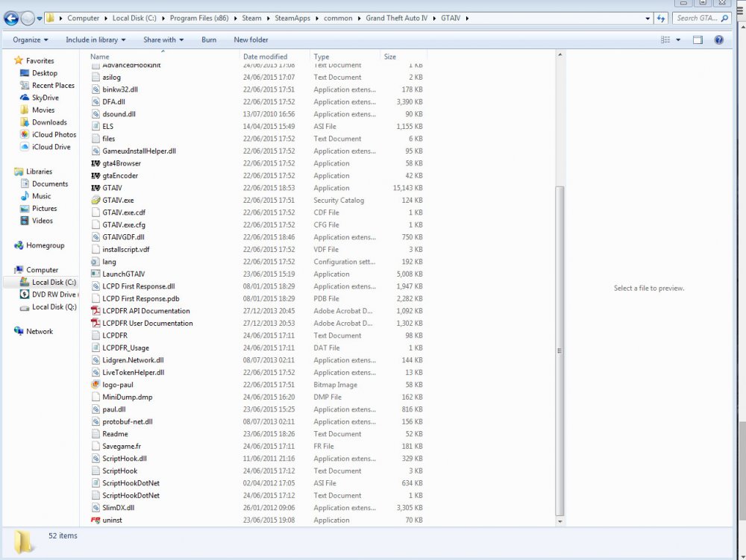Select the GTAIV application icon
The width and height of the screenshot is (746, 560).
[95, 188]
